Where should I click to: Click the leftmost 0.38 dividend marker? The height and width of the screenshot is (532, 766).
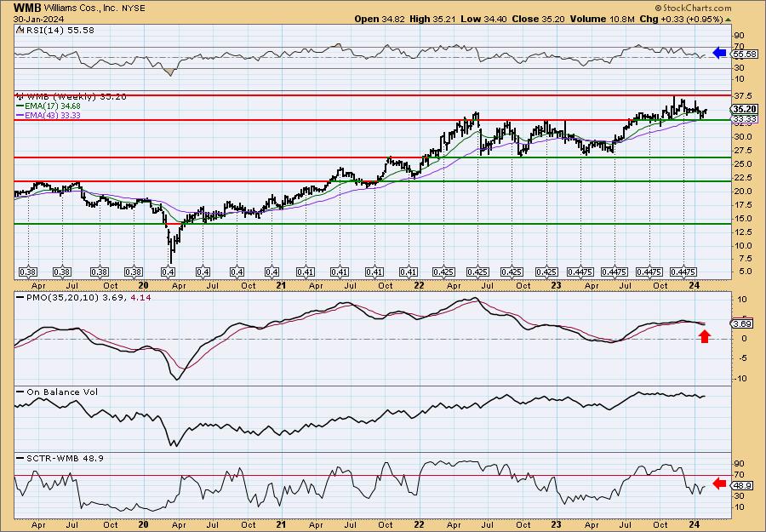click(x=28, y=272)
